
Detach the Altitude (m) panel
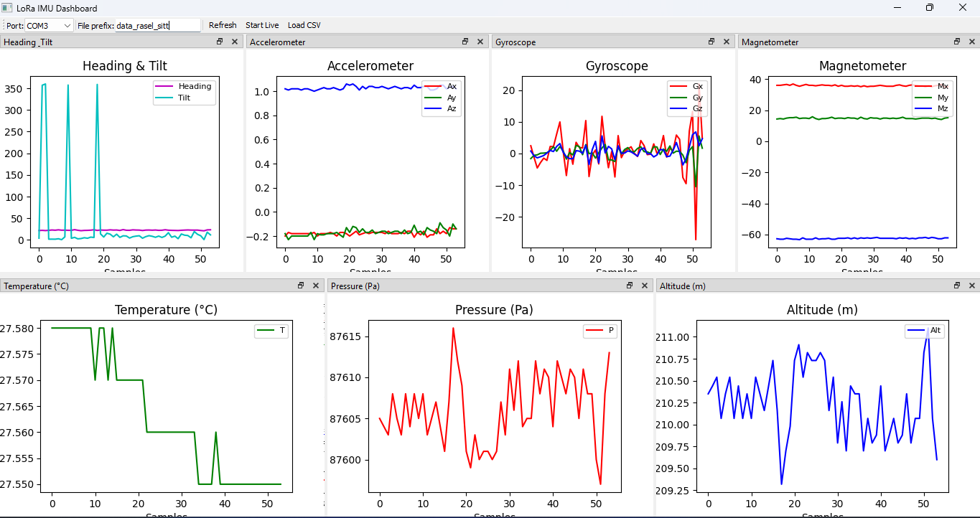(x=957, y=286)
